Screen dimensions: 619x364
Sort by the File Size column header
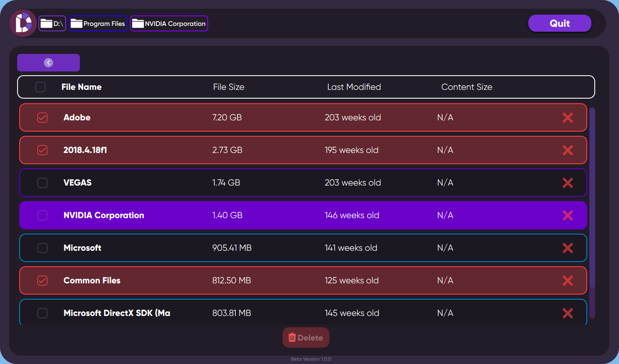(229, 87)
